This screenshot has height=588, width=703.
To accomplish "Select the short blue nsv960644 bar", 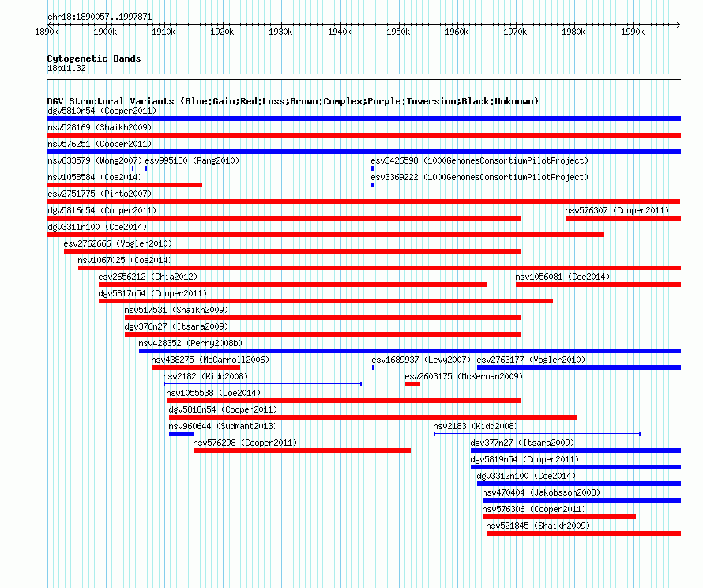I will 181,434.
